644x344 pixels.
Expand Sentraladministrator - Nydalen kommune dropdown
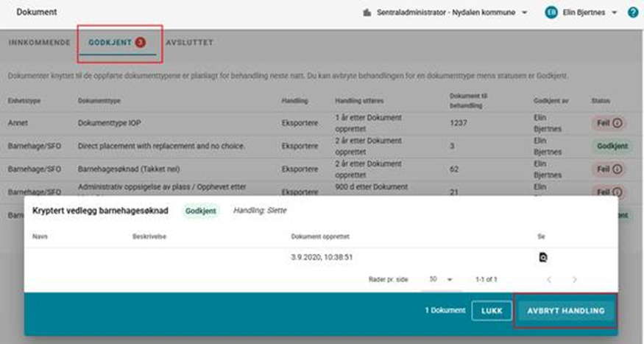524,13
